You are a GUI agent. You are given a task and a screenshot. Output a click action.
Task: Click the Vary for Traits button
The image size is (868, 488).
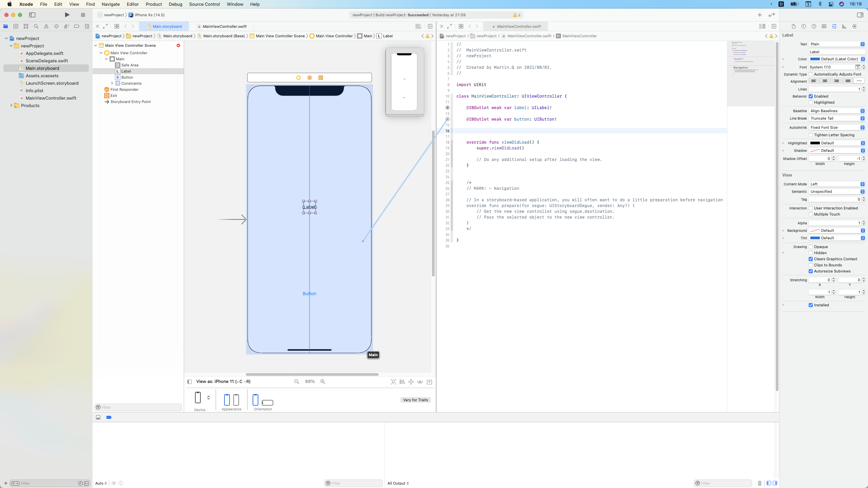point(415,400)
